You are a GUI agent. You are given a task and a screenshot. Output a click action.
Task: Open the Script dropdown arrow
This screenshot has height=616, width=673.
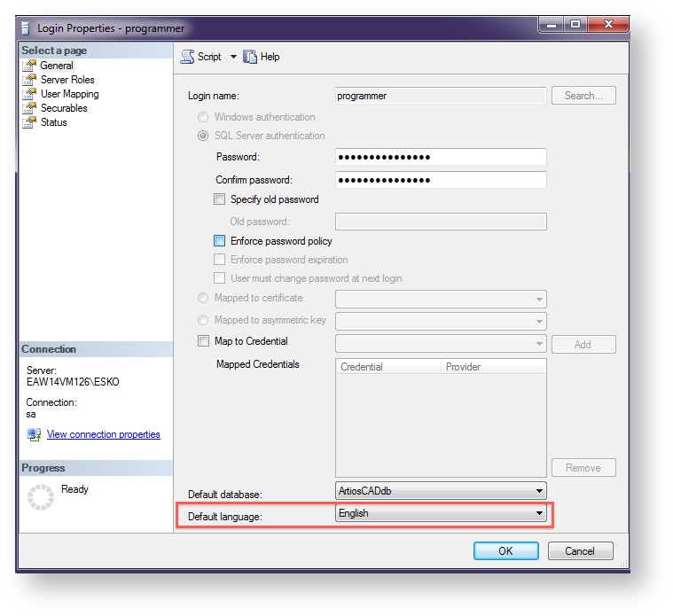pos(233,57)
